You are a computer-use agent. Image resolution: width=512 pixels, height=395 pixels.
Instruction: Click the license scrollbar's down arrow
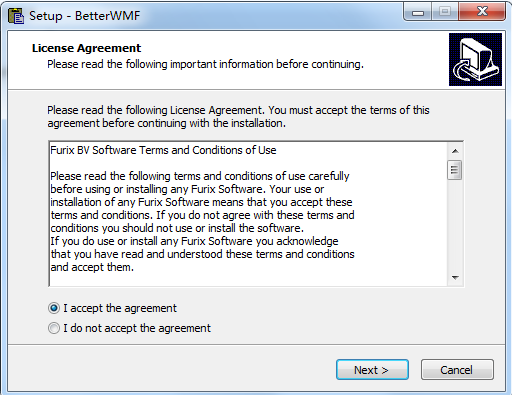pos(455,277)
